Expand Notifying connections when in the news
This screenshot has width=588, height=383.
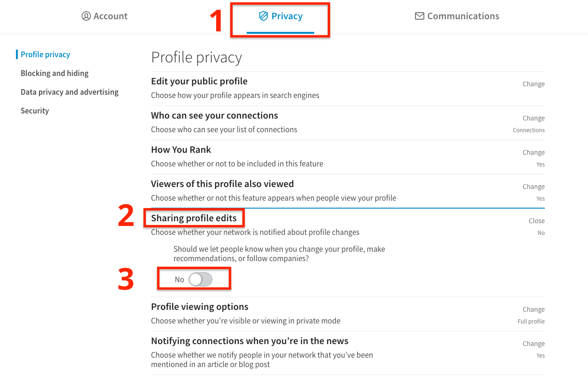point(534,344)
